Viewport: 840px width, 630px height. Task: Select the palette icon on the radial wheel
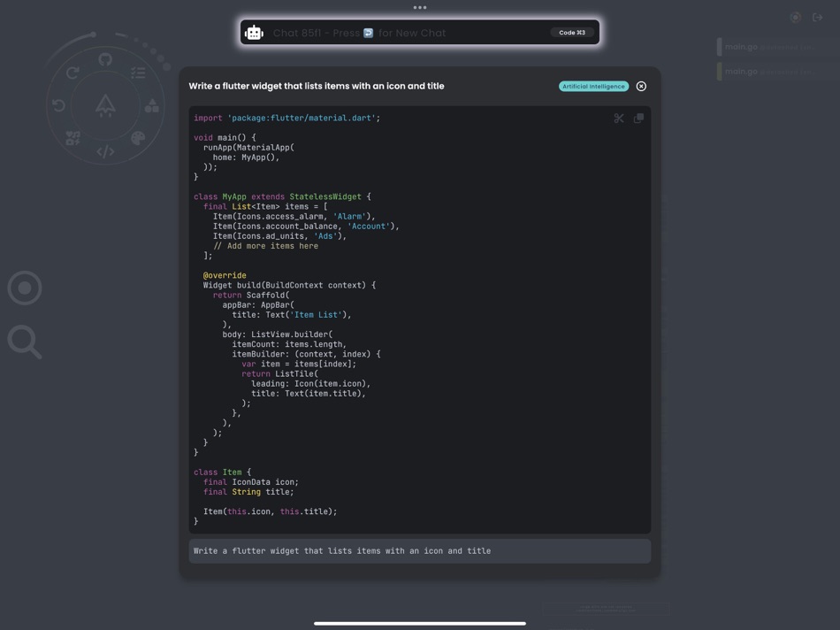[x=138, y=139]
